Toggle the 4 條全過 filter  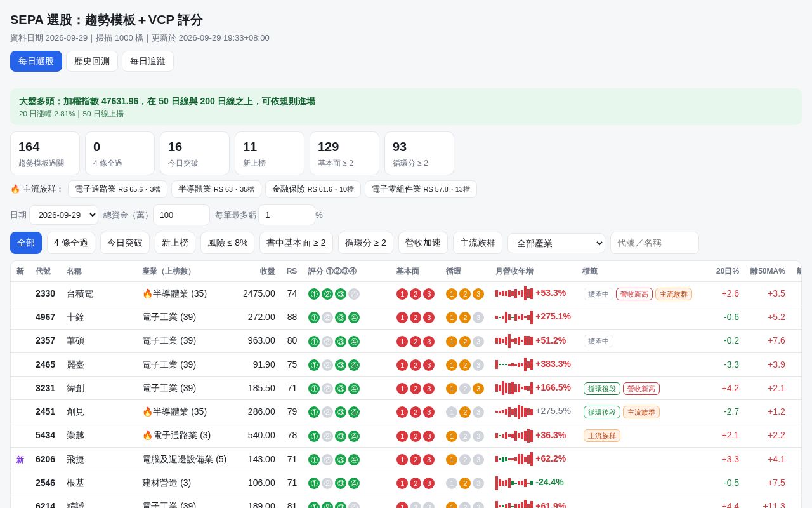pyautogui.click(x=71, y=243)
